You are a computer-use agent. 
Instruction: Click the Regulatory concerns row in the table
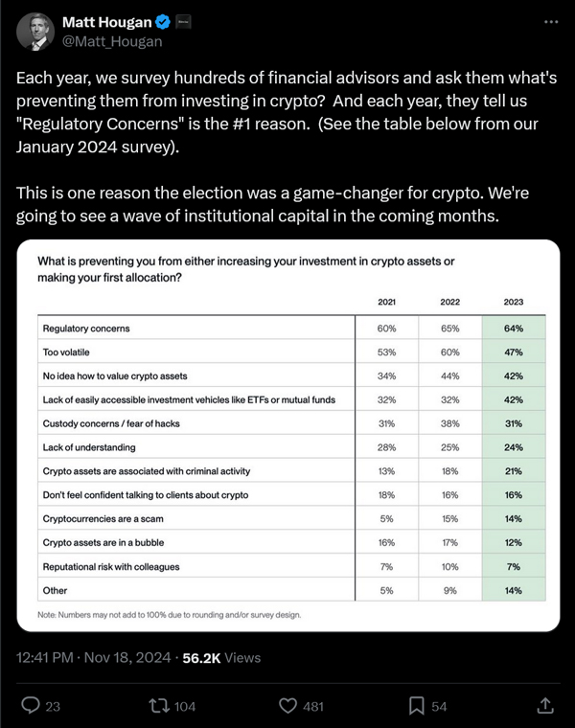[x=86, y=329]
